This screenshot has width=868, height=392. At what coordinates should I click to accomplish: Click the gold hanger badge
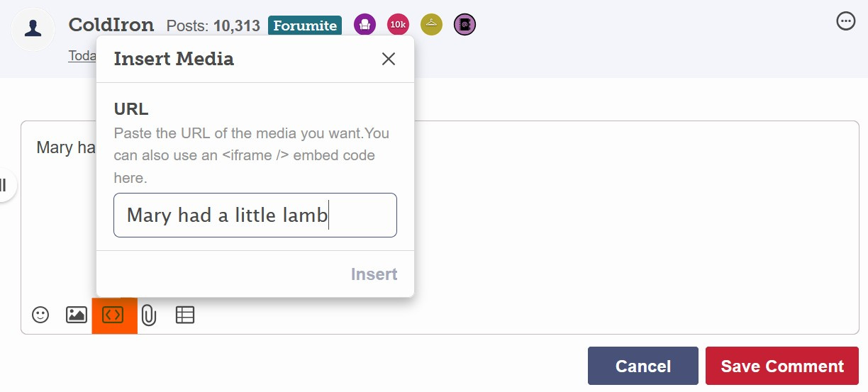[x=431, y=26]
